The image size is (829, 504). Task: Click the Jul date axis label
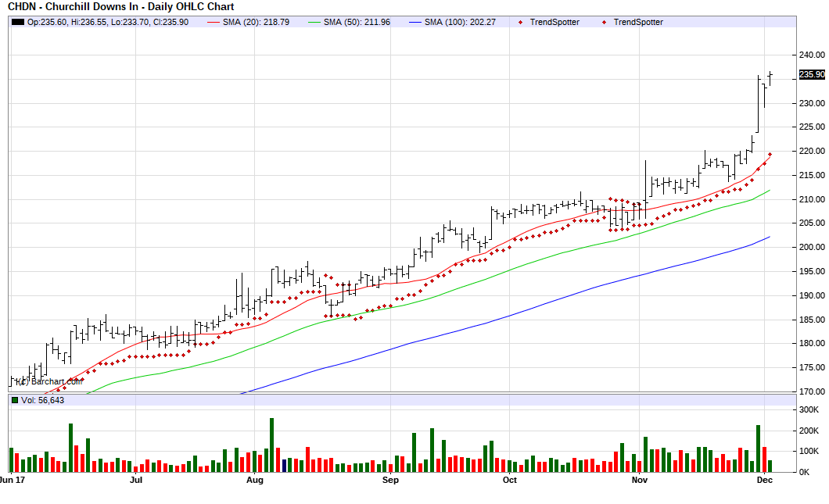[136, 481]
